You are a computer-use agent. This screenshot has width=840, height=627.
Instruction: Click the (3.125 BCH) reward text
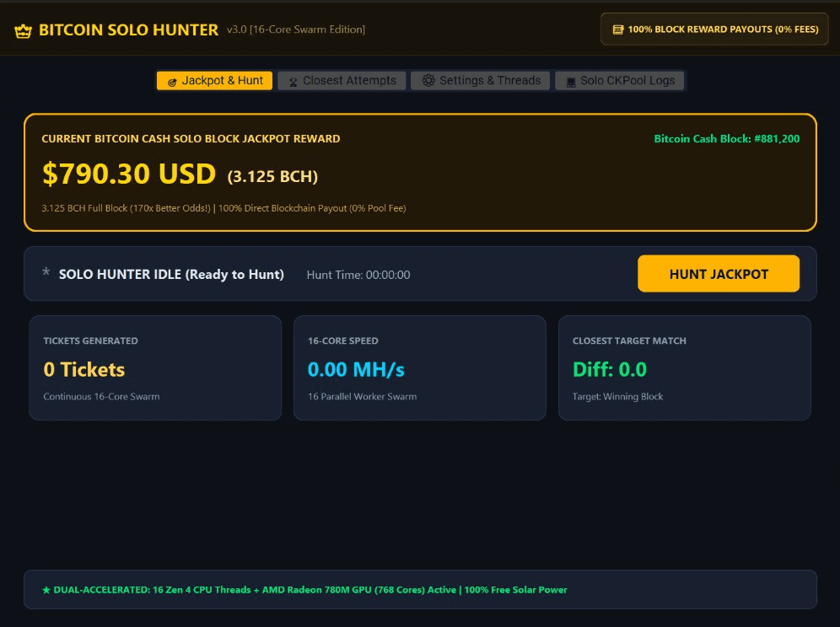[x=272, y=177]
